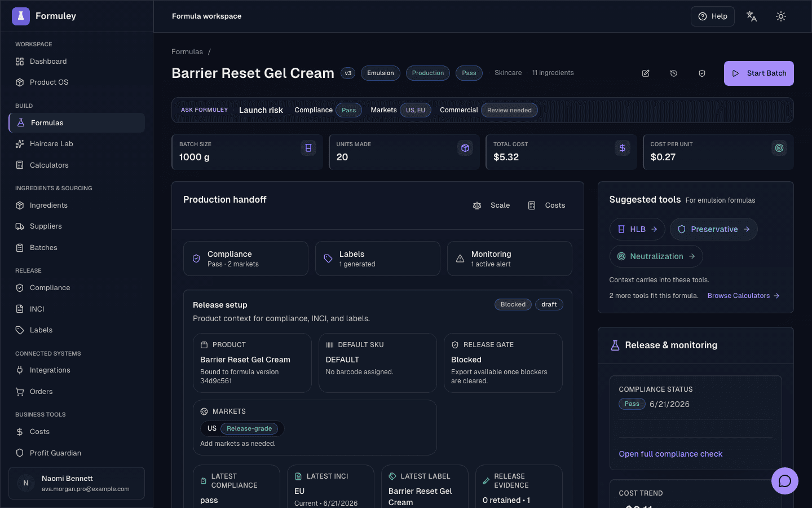Screen dimensions: 812x508
Task: Open the Latest INCI EU card
Action: pos(330,487)
